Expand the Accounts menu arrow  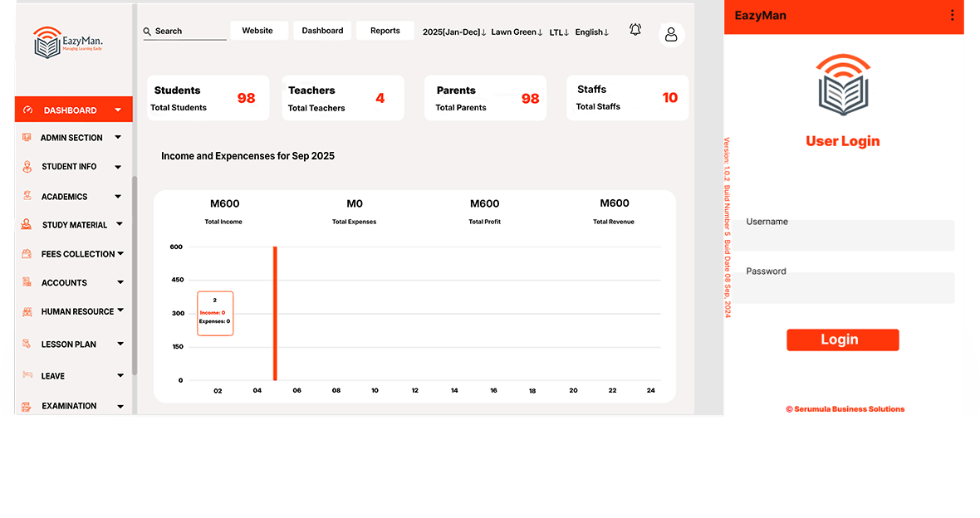coord(120,283)
